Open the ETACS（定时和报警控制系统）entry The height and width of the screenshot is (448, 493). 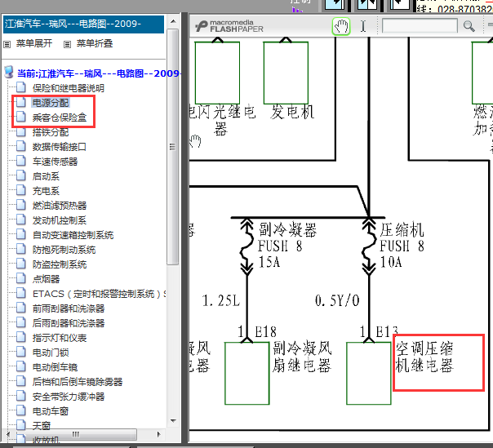[x=100, y=294]
